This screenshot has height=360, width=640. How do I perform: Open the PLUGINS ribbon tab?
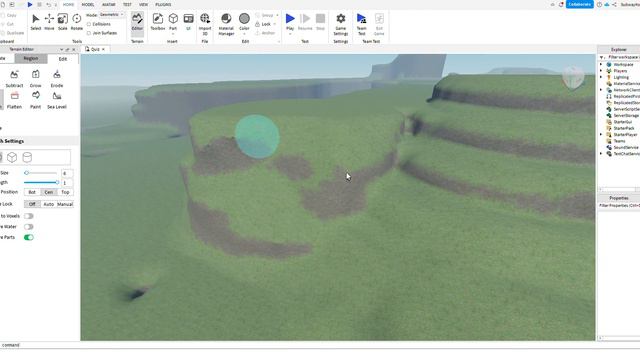coord(163,4)
